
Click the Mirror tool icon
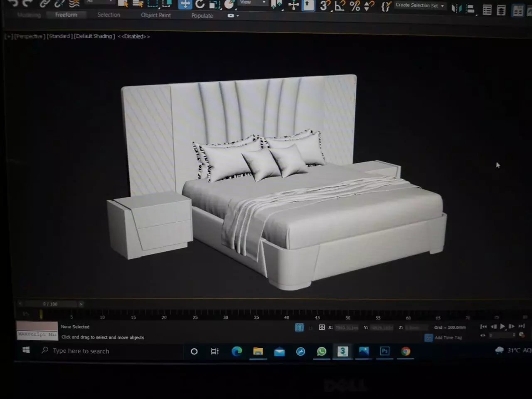click(x=456, y=8)
